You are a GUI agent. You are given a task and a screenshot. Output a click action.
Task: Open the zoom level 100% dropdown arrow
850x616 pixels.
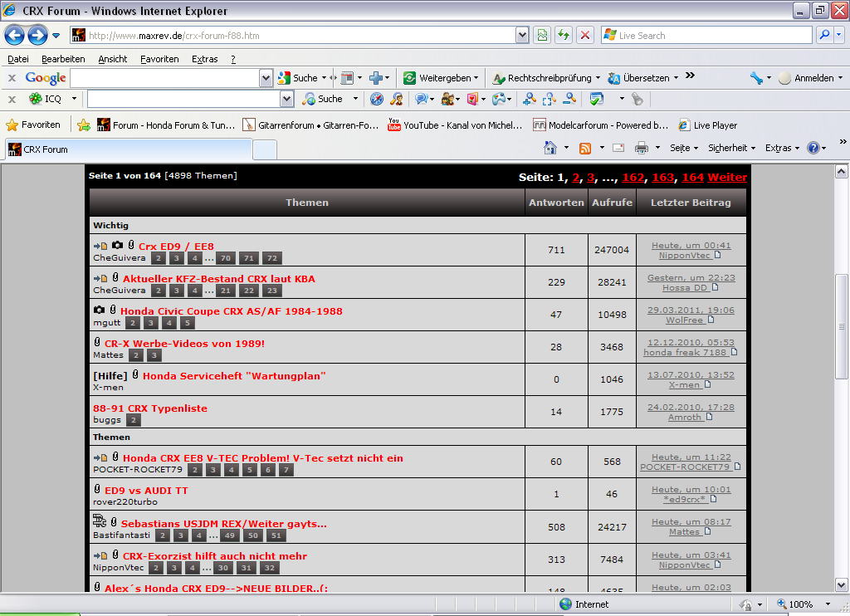click(828, 604)
